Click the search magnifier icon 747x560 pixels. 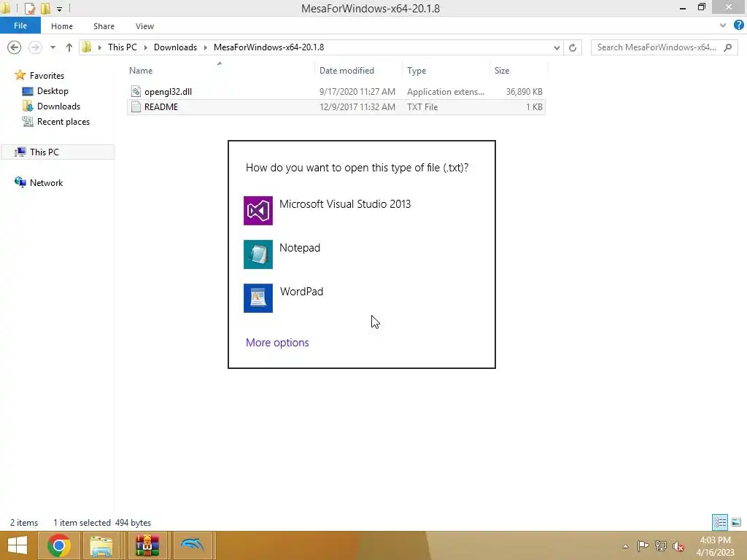coord(727,47)
